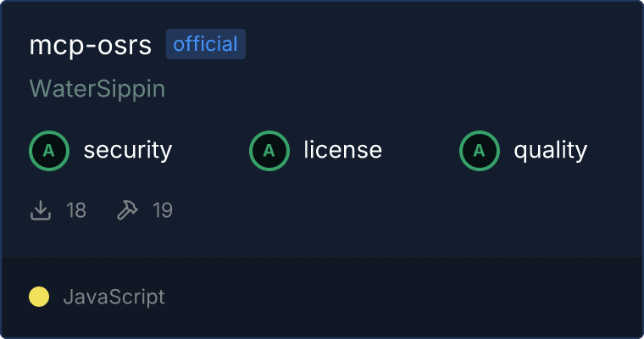The width and height of the screenshot is (644, 339).
Task: Click the letter A inside license ring
Action: click(269, 151)
